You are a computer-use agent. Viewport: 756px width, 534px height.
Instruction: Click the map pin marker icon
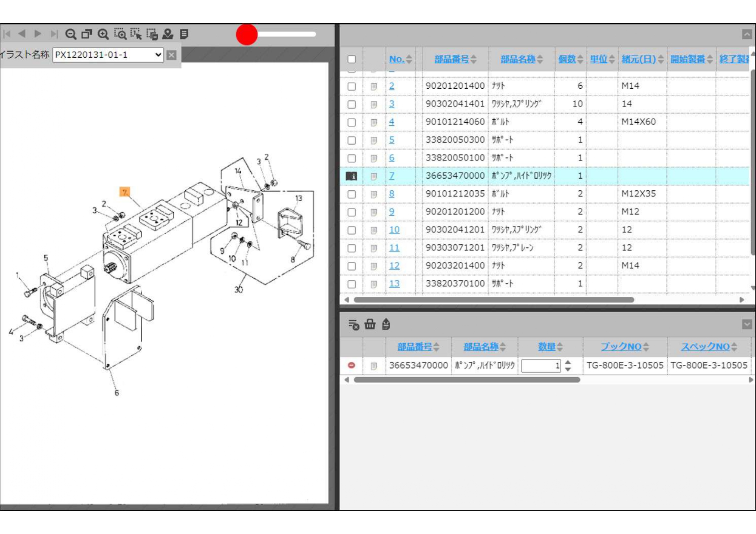click(x=168, y=34)
